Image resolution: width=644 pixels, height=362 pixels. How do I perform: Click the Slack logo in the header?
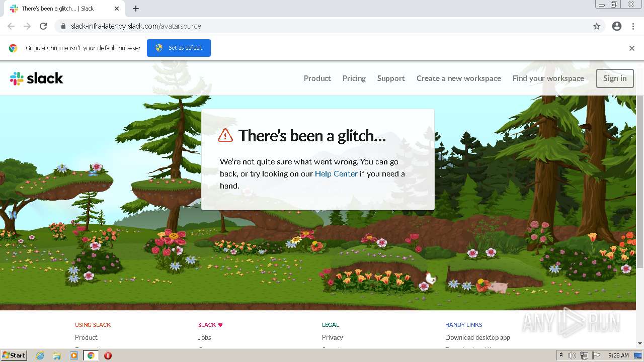pyautogui.click(x=36, y=78)
